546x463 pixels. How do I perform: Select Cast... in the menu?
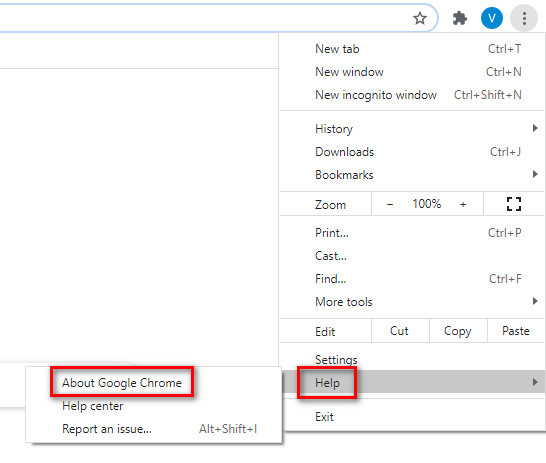[x=413, y=256]
